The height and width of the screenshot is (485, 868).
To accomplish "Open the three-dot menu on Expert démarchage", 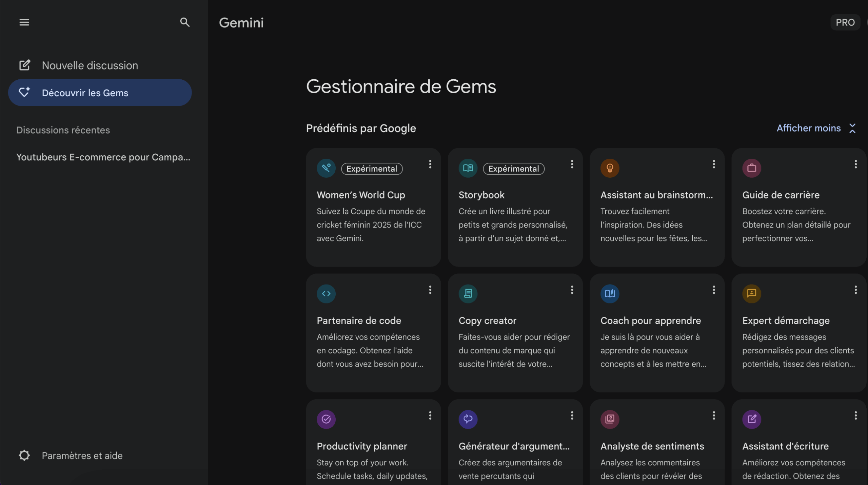I will point(855,290).
